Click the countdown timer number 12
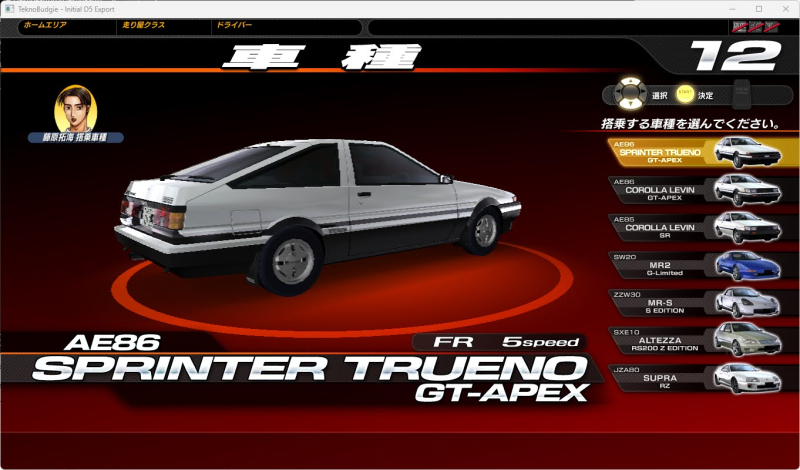Screen dimensions: 800x470 coord(736,56)
